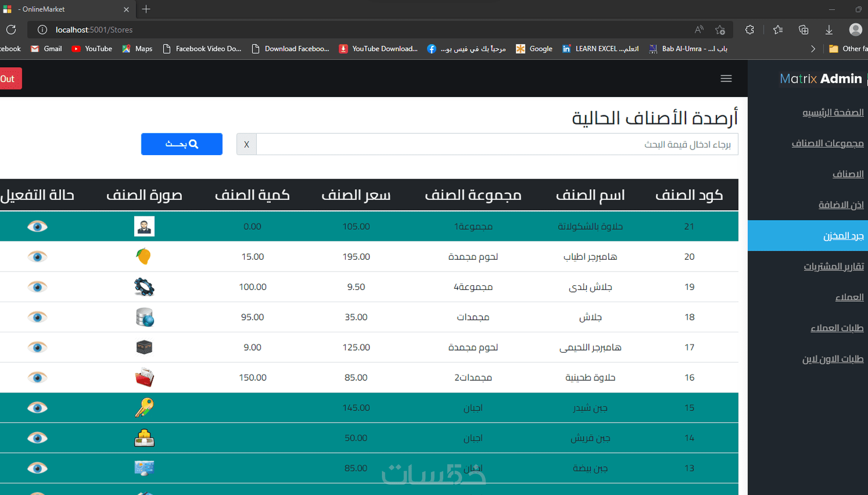Toggle activation eye for item 18
The width and height of the screenshot is (868, 495).
pyautogui.click(x=37, y=317)
